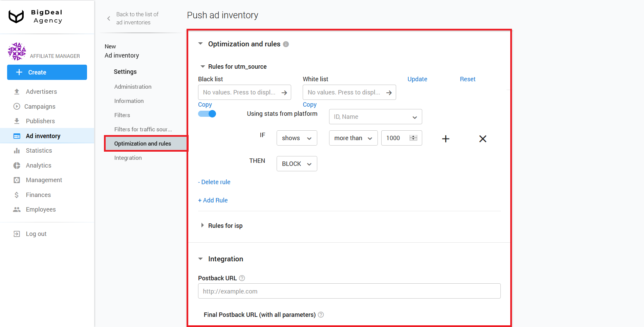
Task: Go to Finances in the sidebar
Action: pos(38,195)
